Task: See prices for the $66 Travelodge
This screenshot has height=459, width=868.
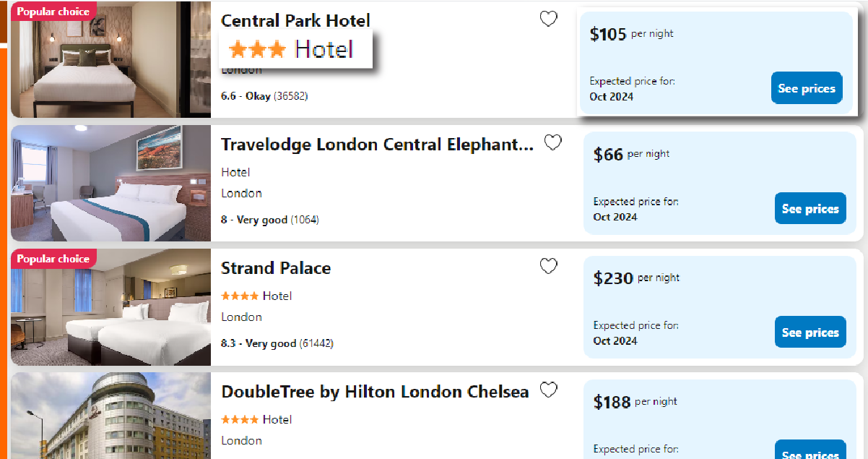Action: (810, 208)
